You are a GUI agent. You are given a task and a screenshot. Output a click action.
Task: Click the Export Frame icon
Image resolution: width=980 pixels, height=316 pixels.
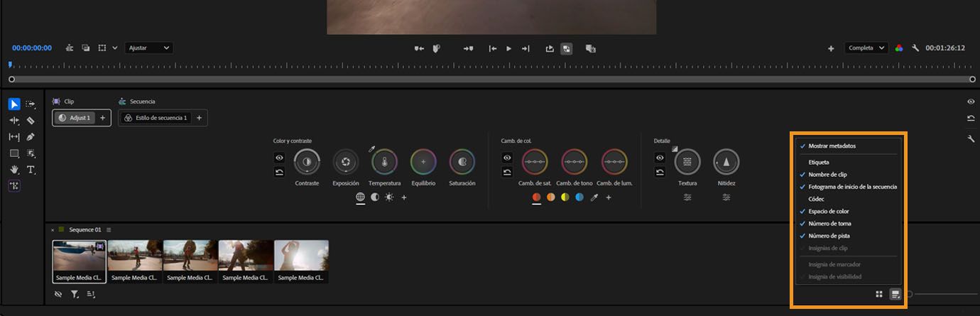click(x=550, y=48)
